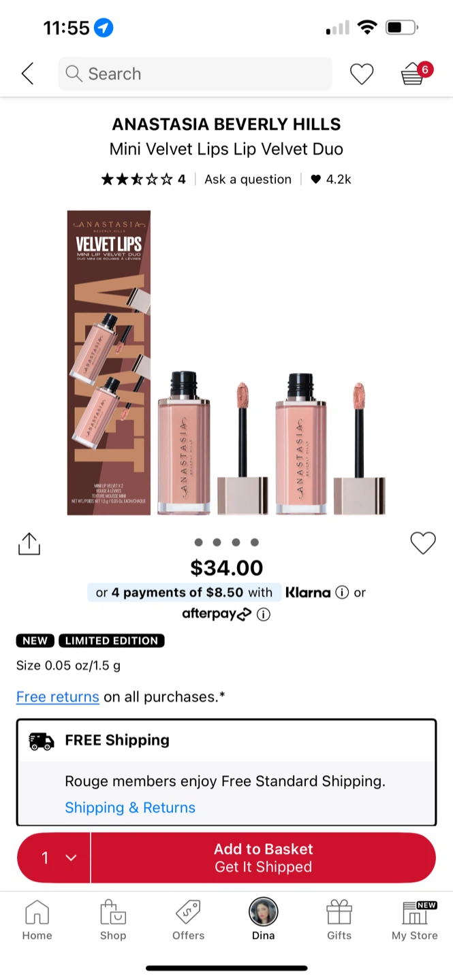This screenshot has width=453, height=980.
Task: Switch to the Home tab
Action: [x=37, y=920]
